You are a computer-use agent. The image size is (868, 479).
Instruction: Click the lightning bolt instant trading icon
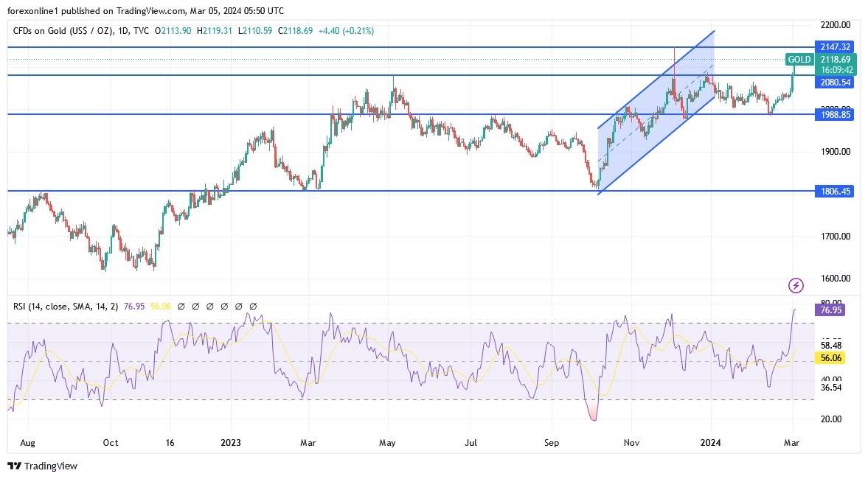point(796,285)
